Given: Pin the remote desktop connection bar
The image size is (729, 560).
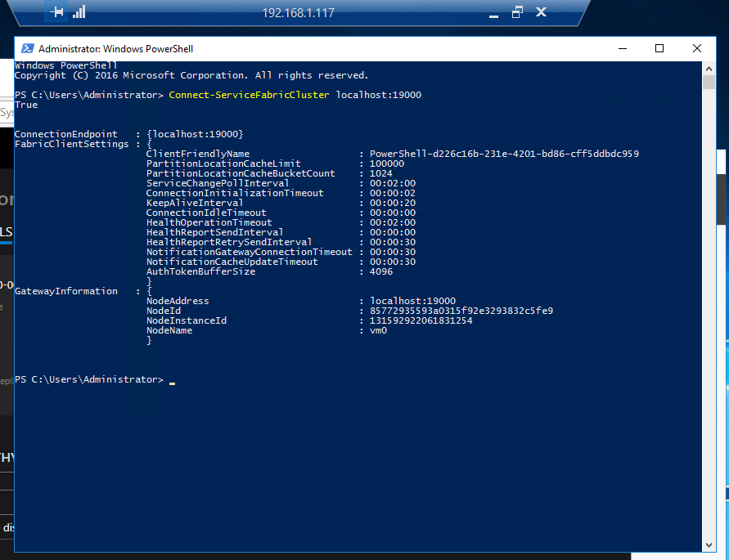Looking at the screenshot, I should click(x=56, y=12).
